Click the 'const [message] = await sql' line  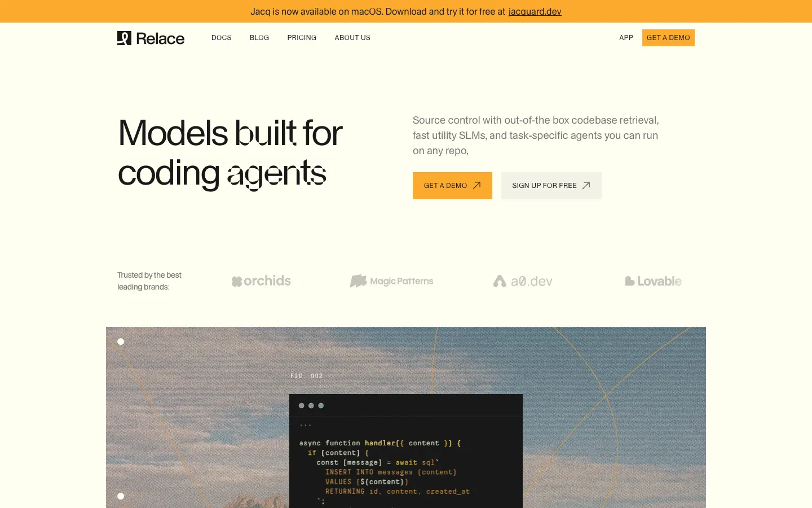pyautogui.click(x=378, y=462)
